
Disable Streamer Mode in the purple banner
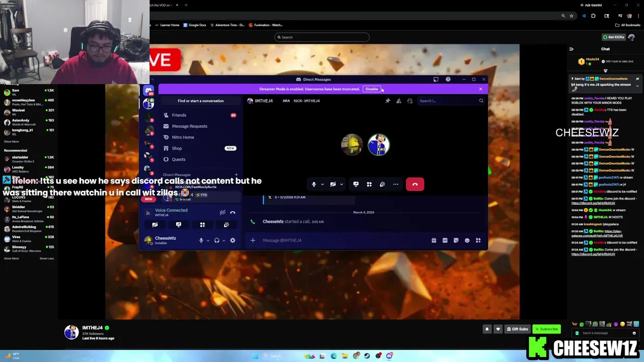pyautogui.click(x=371, y=89)
